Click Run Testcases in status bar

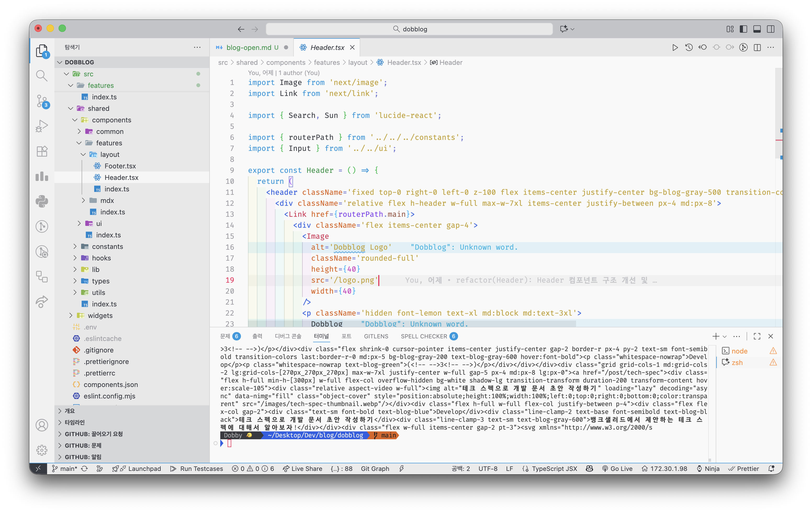point(197,469)
